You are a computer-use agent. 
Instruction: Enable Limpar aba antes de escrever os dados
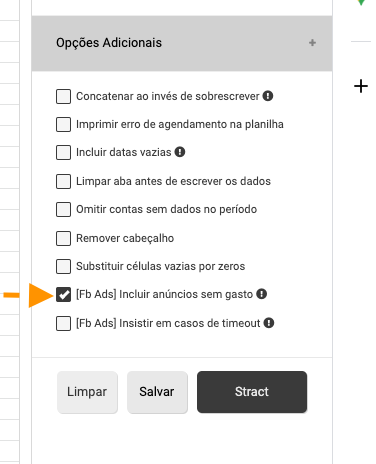tap(63, 181)
